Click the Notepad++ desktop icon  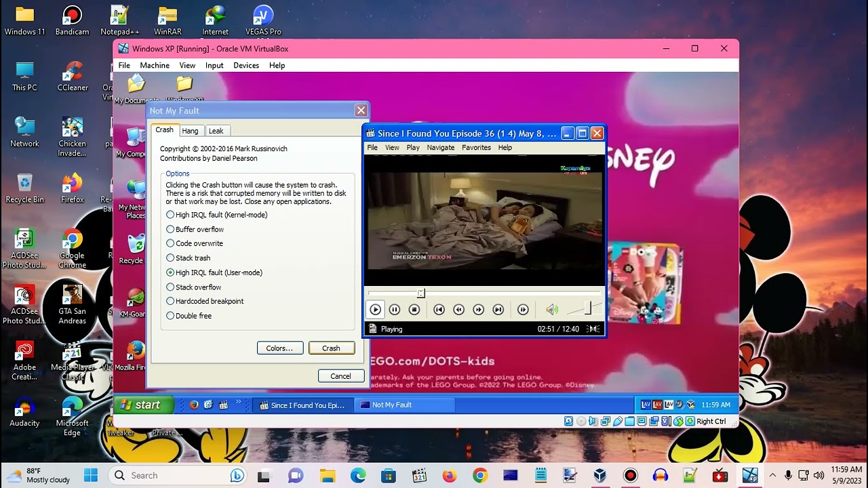pyautogui.click(x=120, y=20)
